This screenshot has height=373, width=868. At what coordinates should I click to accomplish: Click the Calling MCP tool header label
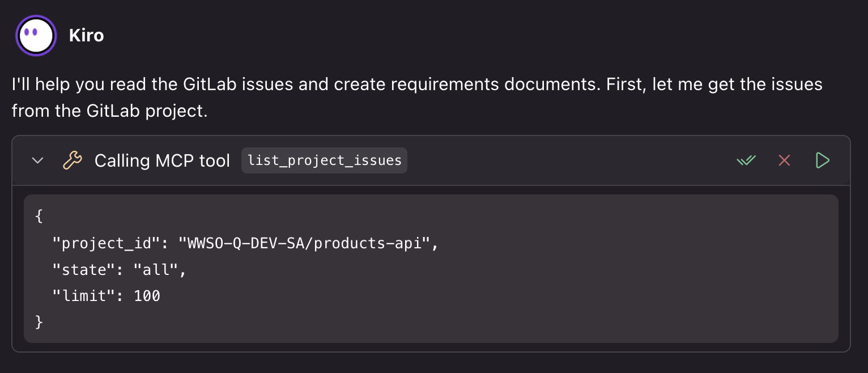click(x=162, y=160)
